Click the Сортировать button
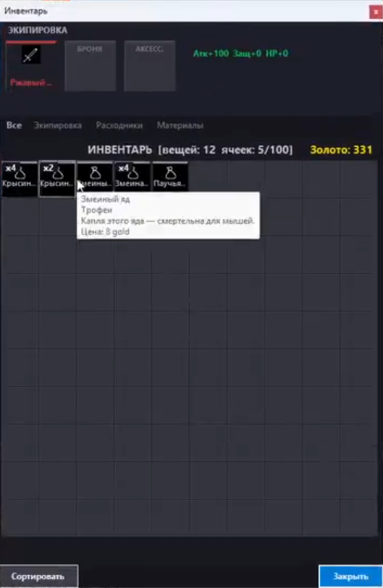 (x=38, y=576)
